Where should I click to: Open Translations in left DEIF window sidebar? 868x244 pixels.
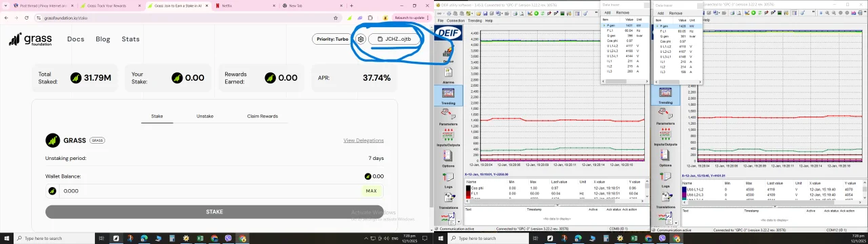(x=448, y=201)
